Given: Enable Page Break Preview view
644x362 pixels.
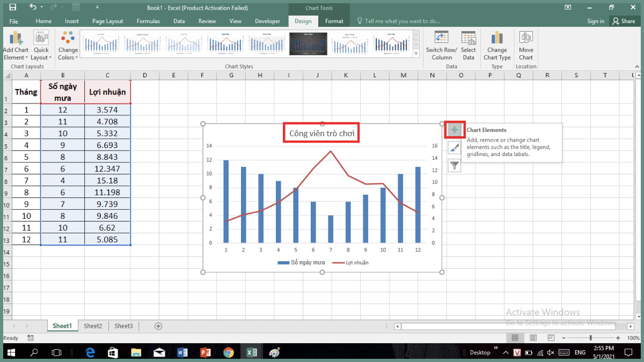Looking at the screenshot, I should pos(551,338).
